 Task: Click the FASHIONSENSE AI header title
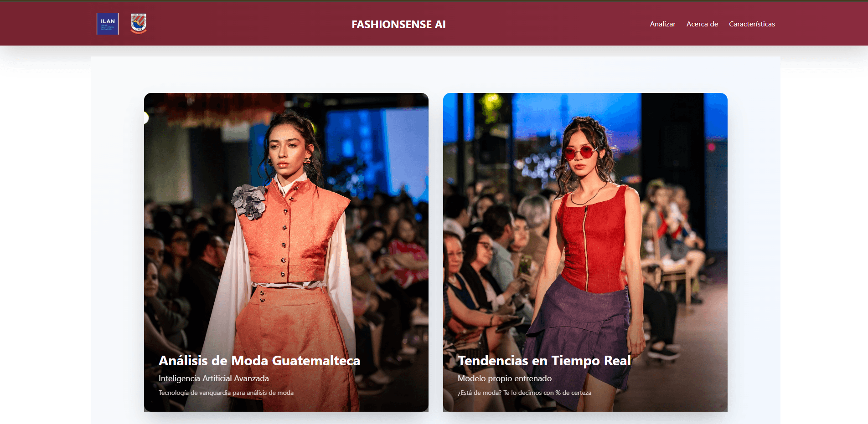[x=398, y=25]
